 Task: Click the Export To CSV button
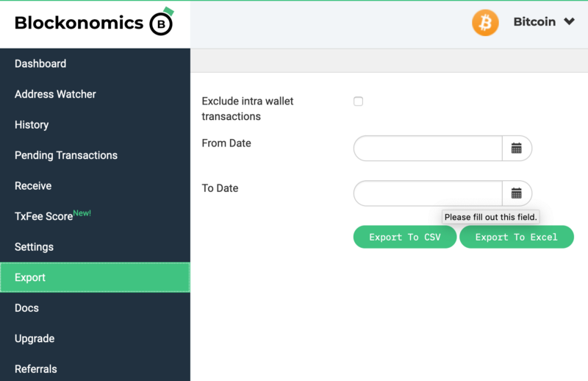coord(405,237)
